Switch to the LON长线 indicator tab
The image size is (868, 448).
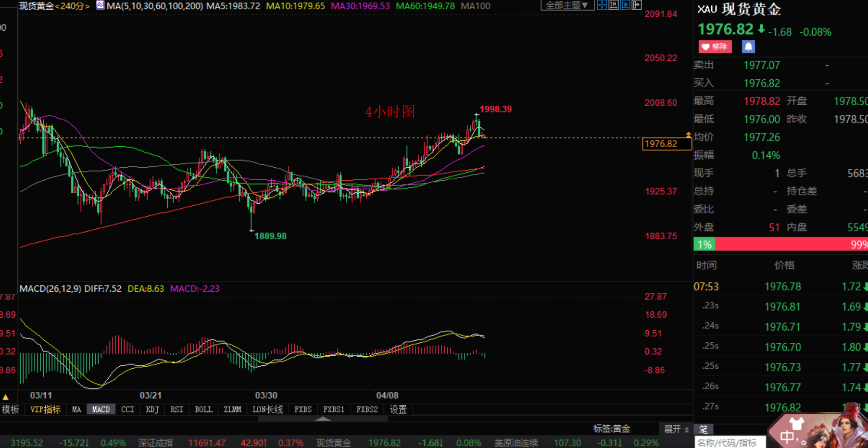[x=268, y=410]
